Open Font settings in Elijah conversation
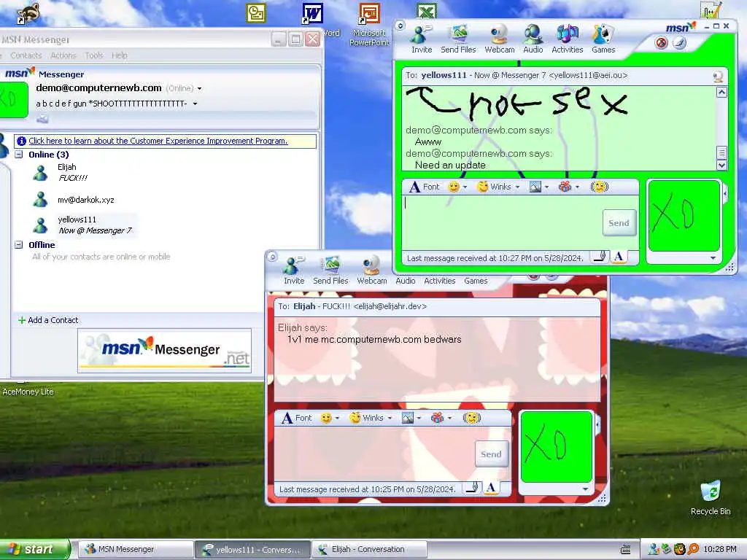The width and height of the screenshot is (747, 560). tap(297, 418)
